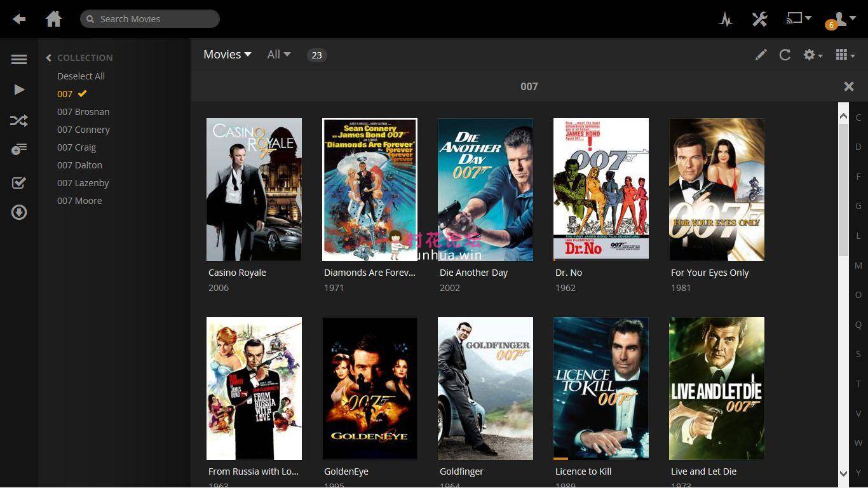The width and height of the screenshot is (868, 488).
Task: Uncheck the 007 collection filter
Action: [72, 93]
